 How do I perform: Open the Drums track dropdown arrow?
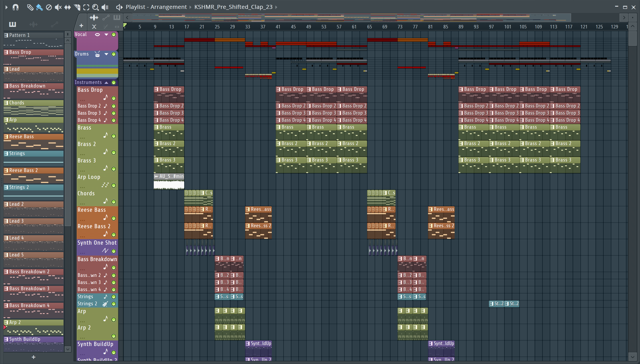106,54
